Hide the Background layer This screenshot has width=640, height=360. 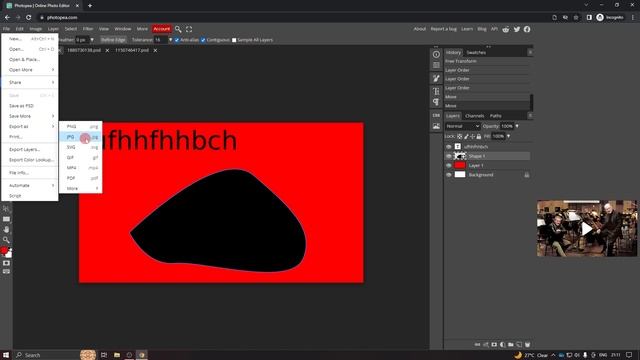pos(449,175)
